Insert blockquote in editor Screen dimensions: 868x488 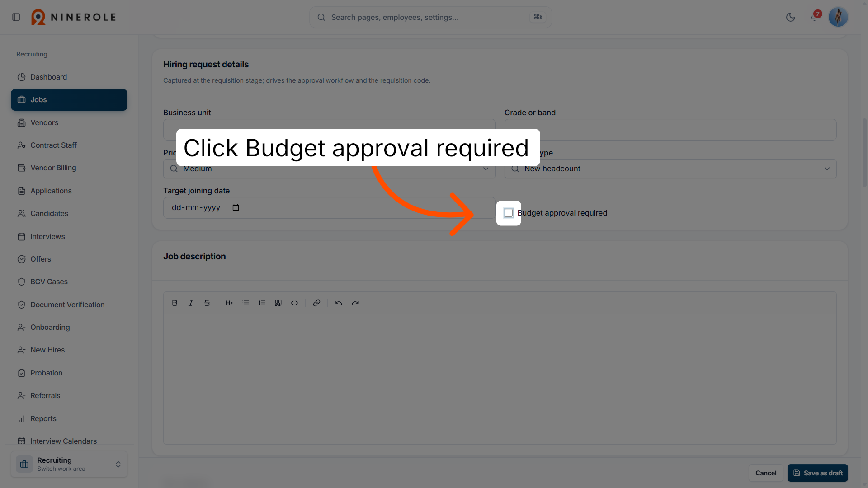(x=278, y=303)
